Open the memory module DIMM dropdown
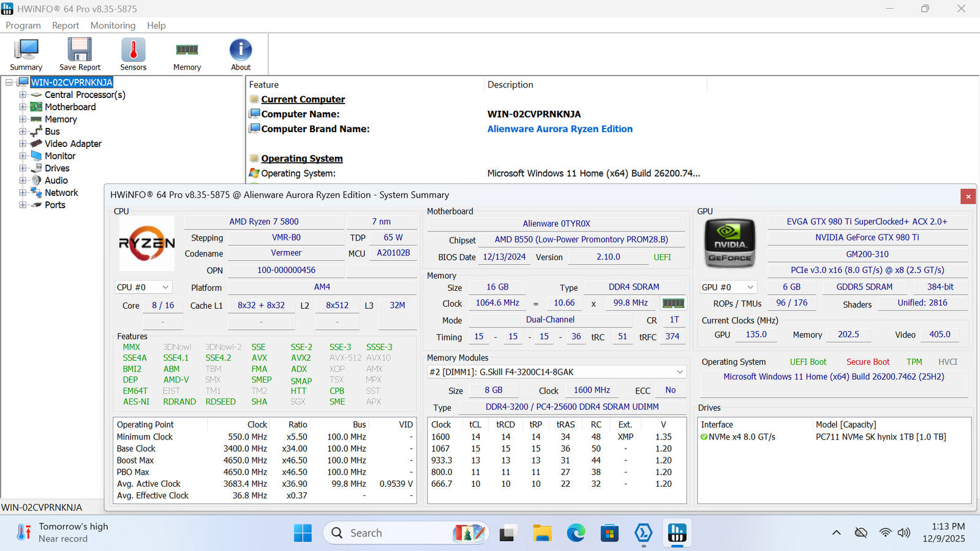980x551 pixels. (557, 372)
